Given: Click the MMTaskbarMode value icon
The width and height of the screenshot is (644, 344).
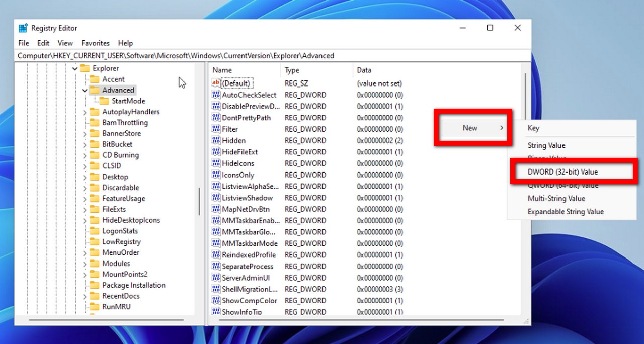Looking at the screenshot, I should pyautogui.click(x=216, y=243).
